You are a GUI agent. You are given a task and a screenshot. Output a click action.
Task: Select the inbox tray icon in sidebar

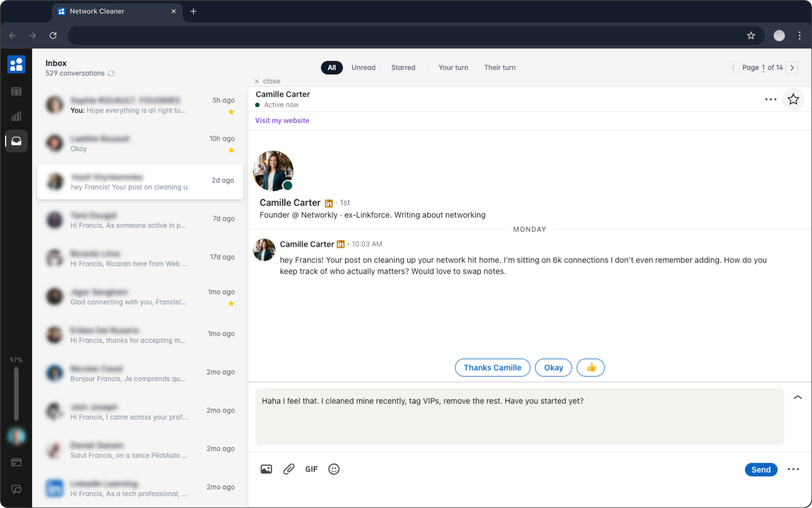point(16,141)
